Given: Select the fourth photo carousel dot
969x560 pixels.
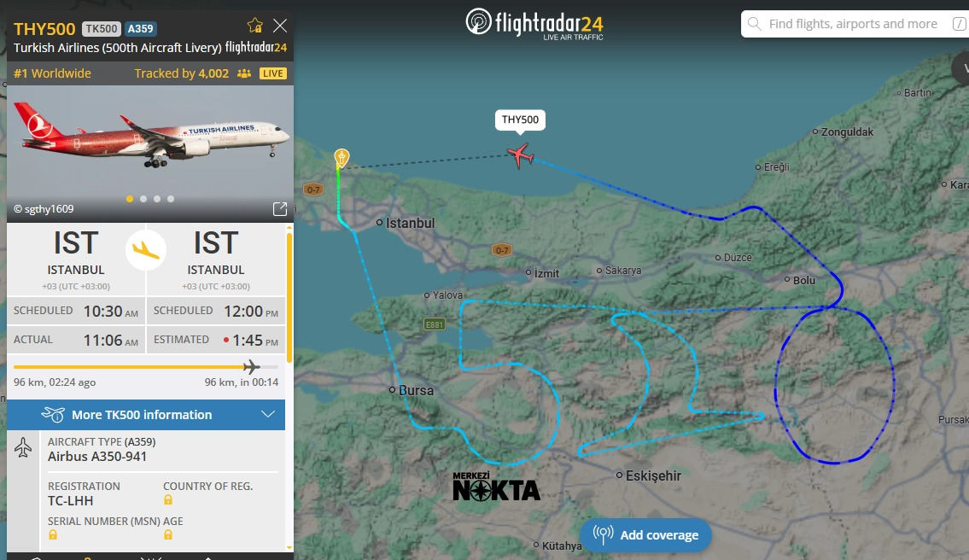Looking at the screenshot, I should coord(171,199).
